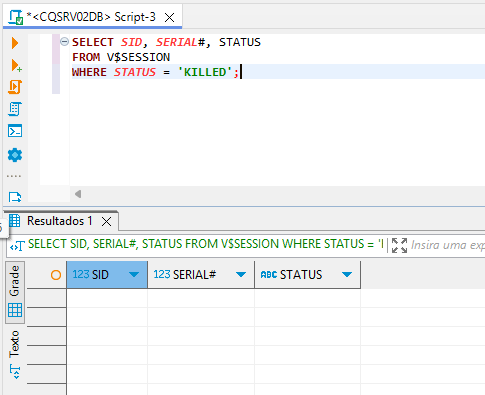Click the filter expression input field

tap(448, 245)
